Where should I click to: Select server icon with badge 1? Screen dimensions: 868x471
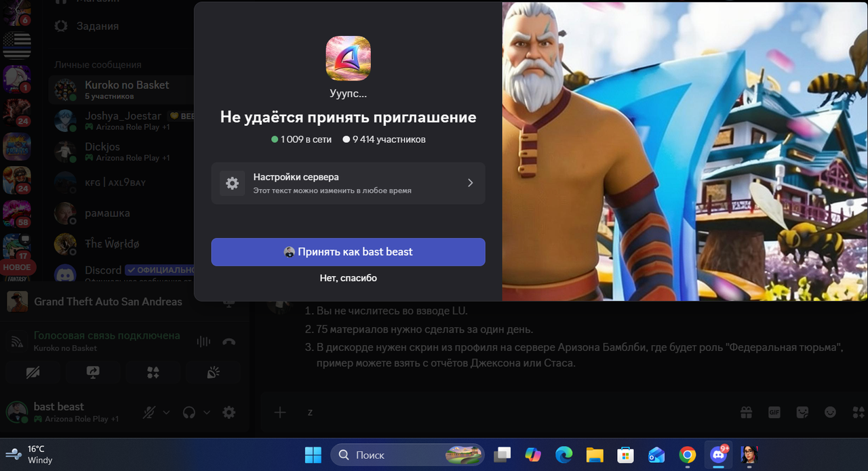[x=17, y=79]
